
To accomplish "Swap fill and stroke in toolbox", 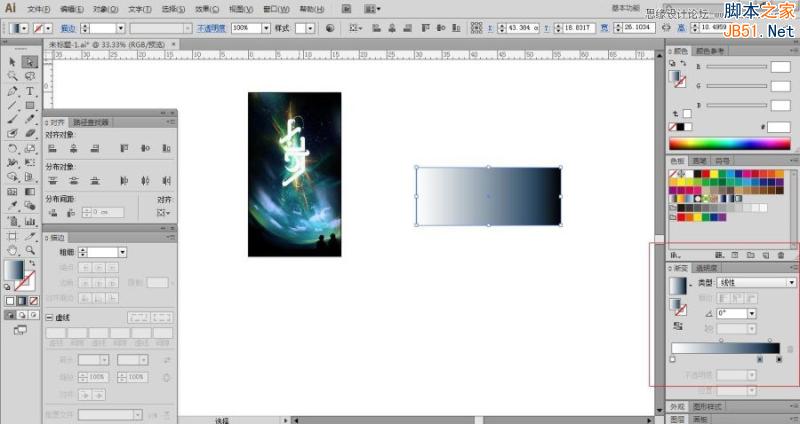I will coord(32,263).
